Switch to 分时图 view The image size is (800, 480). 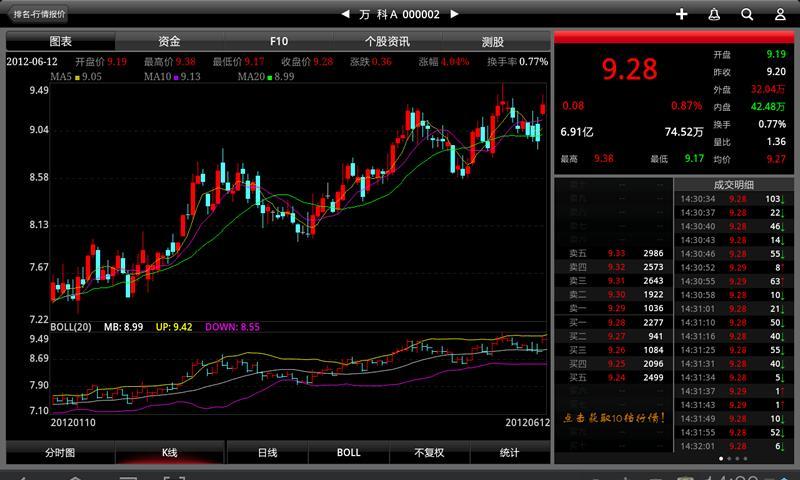pyautogui.click(x=60, y=452)
